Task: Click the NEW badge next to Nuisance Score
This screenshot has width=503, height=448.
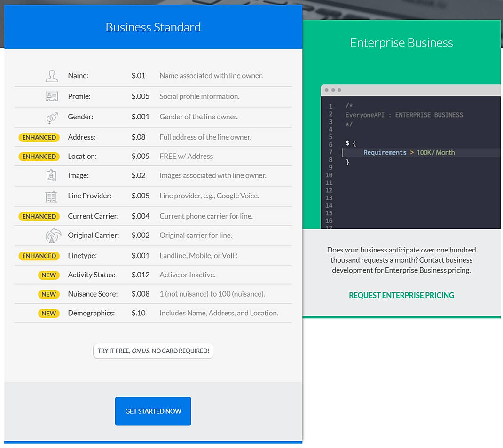Action: click(49, 294)
